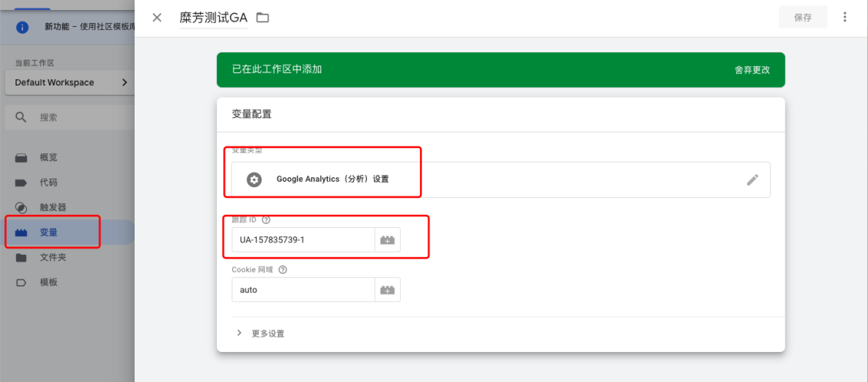Click the Google Analytics settings gear icon
Viewport: 868px width, 382px height.
254,179
